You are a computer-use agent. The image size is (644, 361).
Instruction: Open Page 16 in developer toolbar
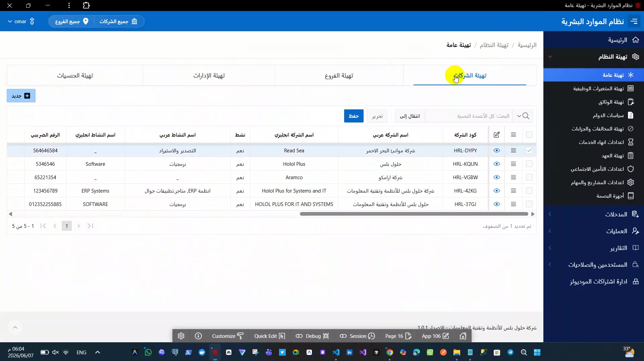(398, 336)
